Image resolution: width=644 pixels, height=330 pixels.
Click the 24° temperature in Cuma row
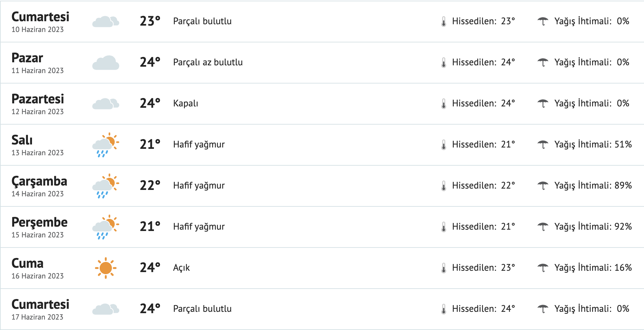[150, 268]
